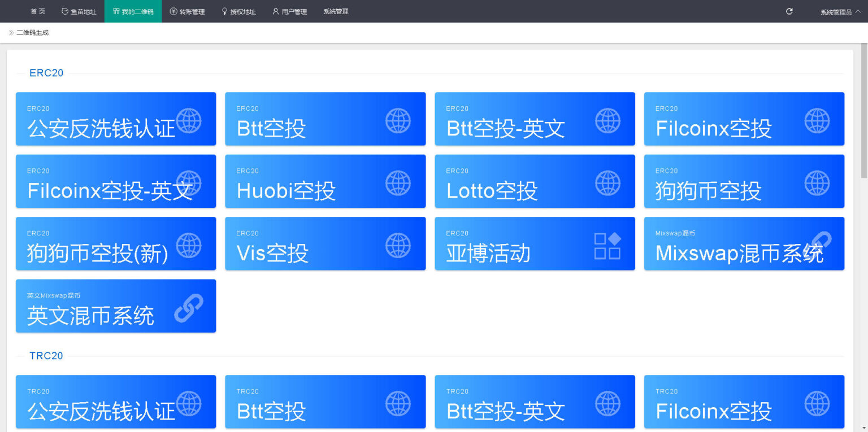Click globe icon on TRC20 Filcoinx空投 card
Screen dimensions: 868x432
817,404
